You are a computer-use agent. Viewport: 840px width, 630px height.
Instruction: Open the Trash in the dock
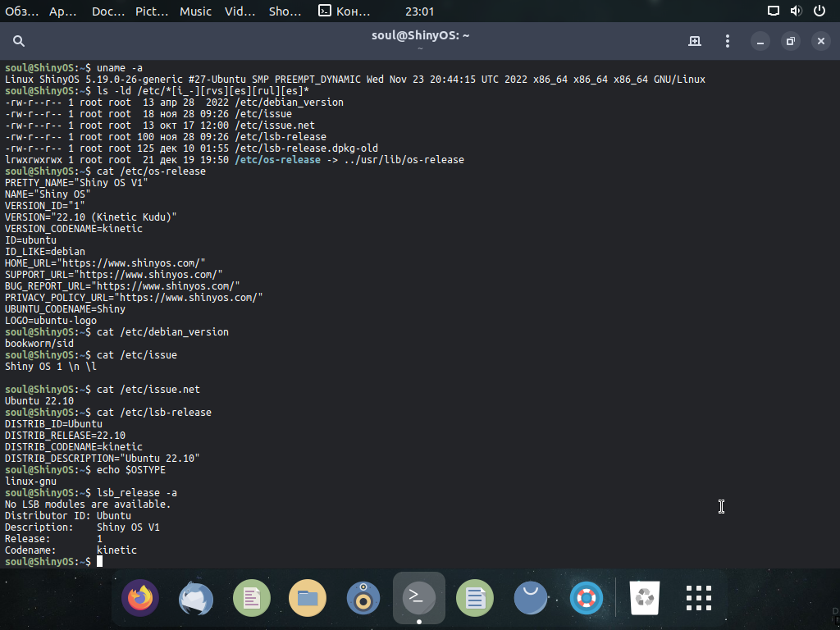[x=645, y=598]
